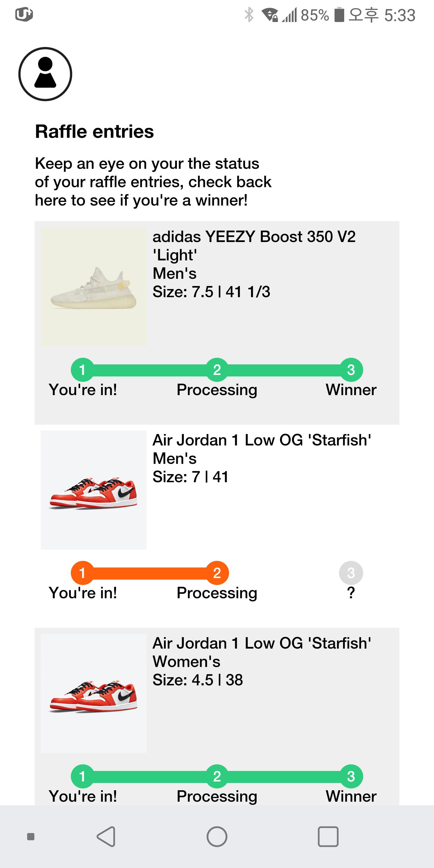Tap the Wi-Fi signal status icon
Image resolution: width=434 pixels, height=868 pixels.
tap(270, 15)
